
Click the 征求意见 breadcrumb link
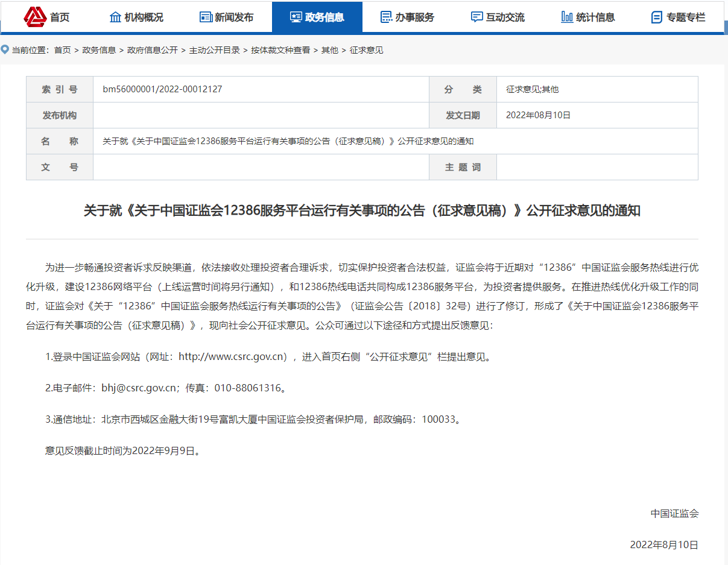tap(366, 50)
